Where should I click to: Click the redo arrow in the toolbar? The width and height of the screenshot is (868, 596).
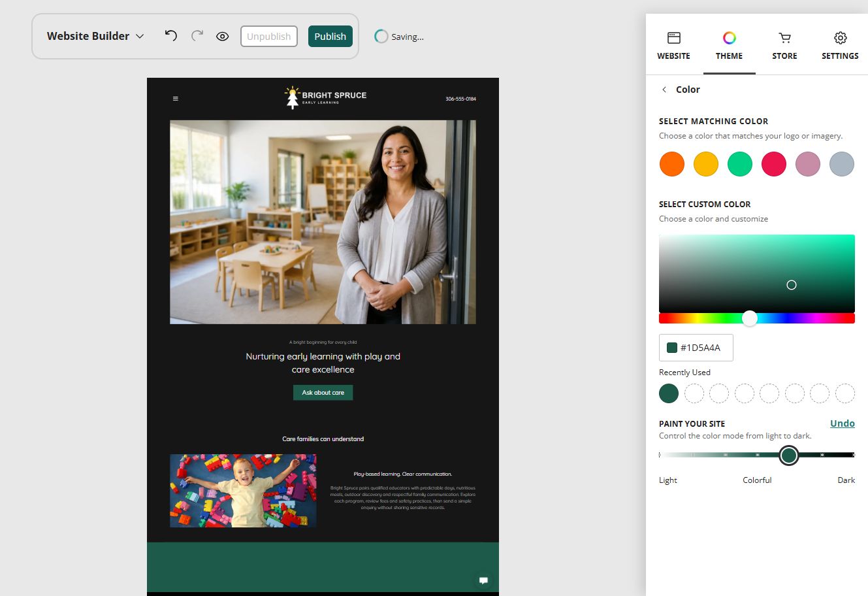click(x=197, y=36)
